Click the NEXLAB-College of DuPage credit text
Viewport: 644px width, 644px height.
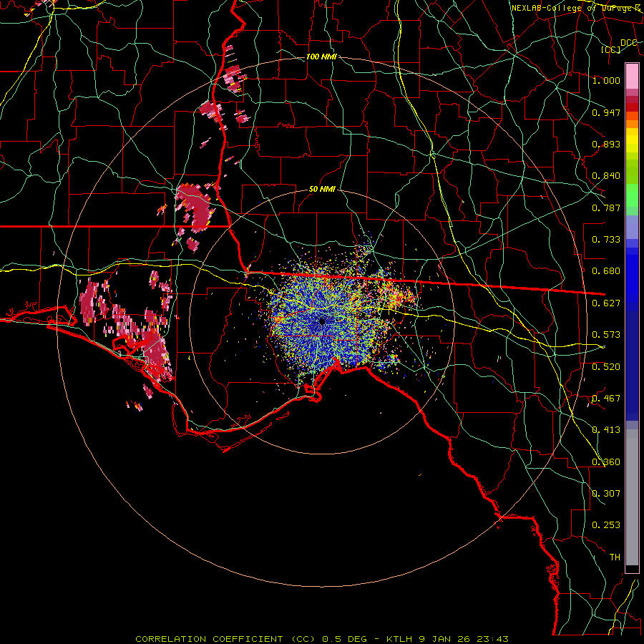click(577, 8)
